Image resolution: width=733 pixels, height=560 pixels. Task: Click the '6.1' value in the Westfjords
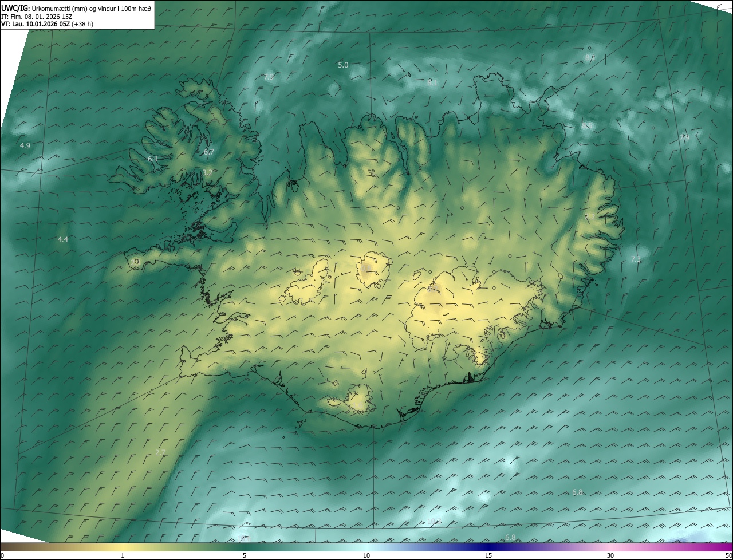pos(152,159)
